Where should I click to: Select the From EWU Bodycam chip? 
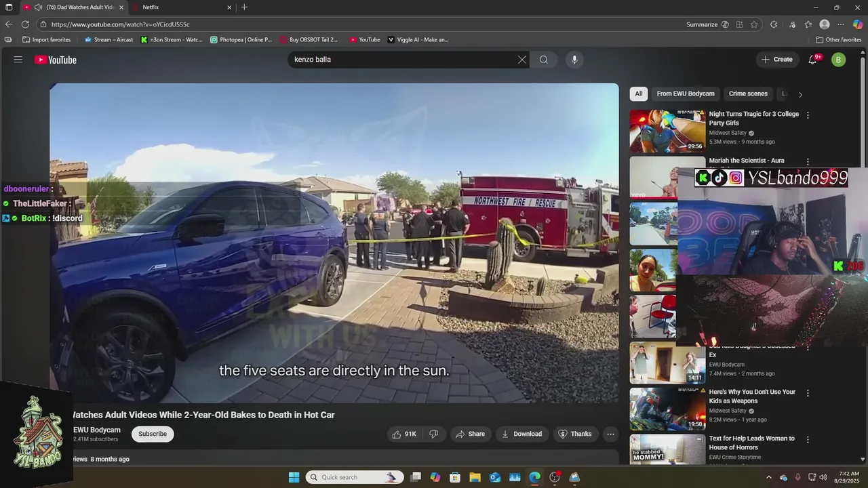click(686, 94)
